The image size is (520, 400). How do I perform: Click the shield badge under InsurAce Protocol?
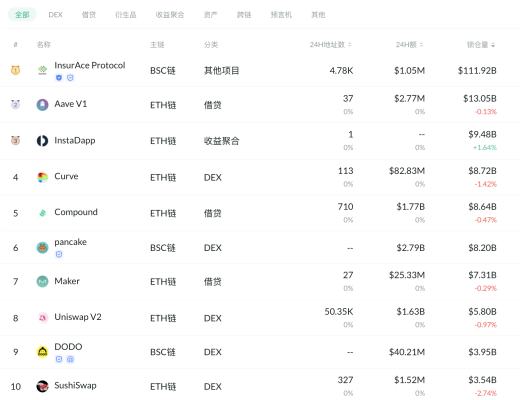point(59,78)
